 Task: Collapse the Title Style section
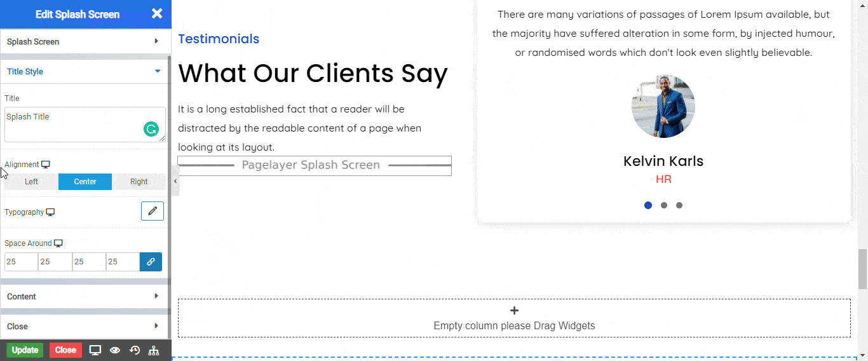pyautogui.click(x=85, y=72)
